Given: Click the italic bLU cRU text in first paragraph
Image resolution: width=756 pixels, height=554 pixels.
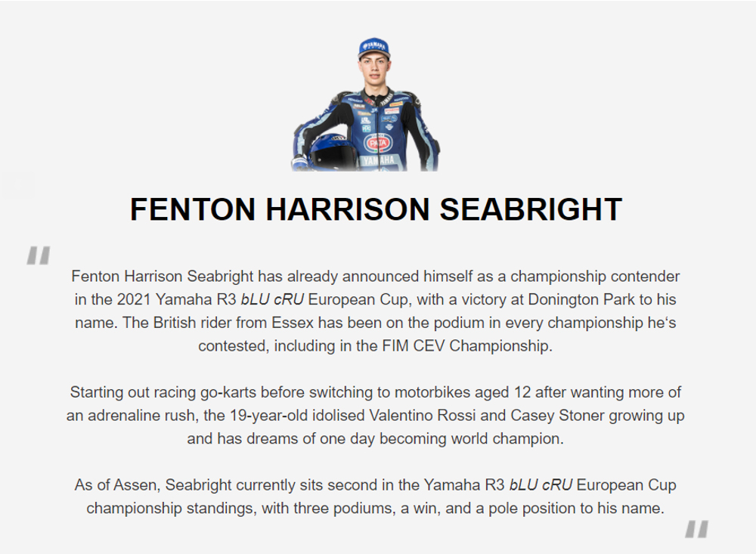Looking at the screenshot, I should (x=272, y=299).
